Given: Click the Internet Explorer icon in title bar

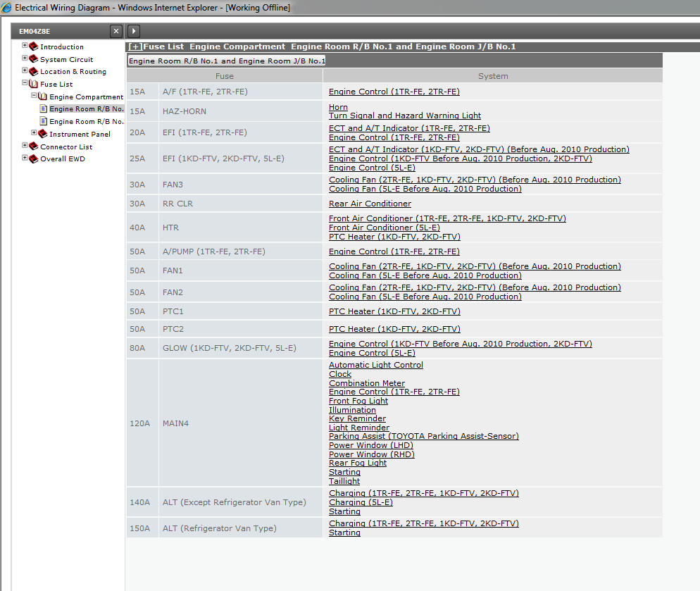Looking at the screenshot, I should click(7, 7).
